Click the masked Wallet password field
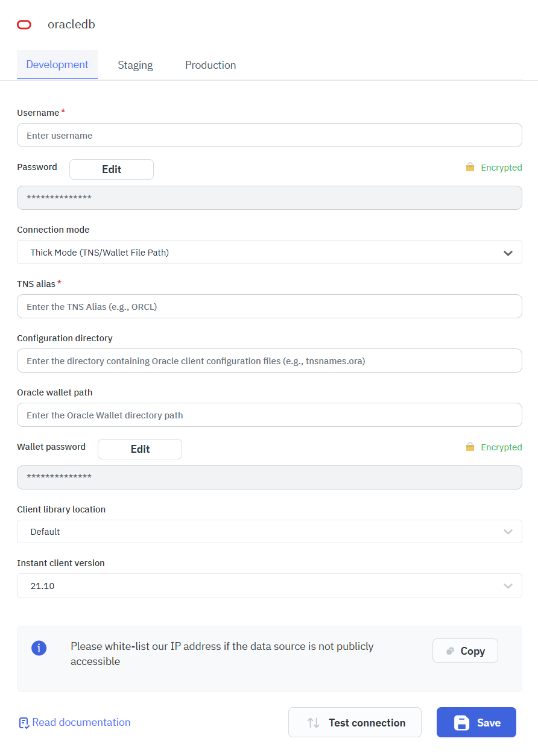 270,477
